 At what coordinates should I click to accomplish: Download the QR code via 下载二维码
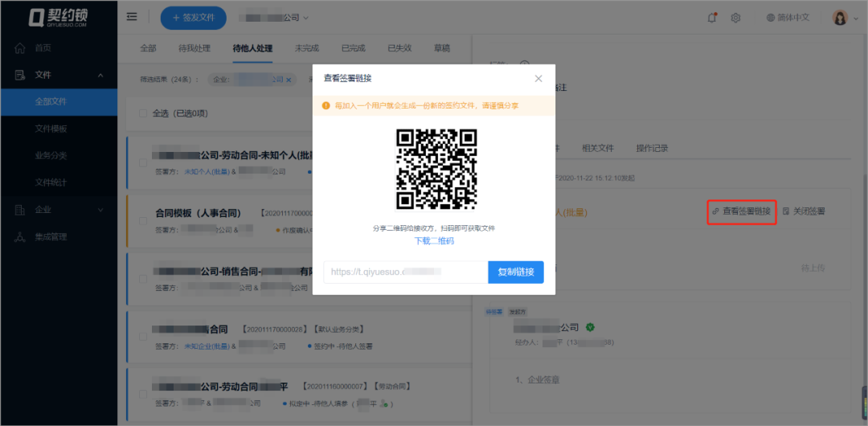[435, 241]
